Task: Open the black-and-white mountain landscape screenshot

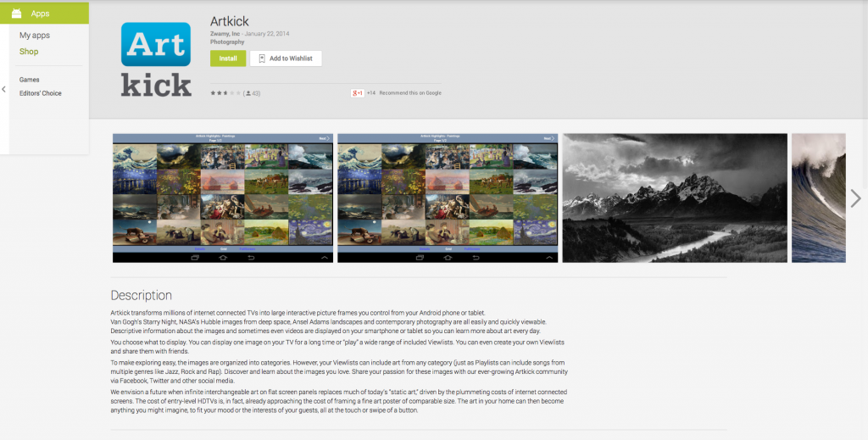Action: pos(675,198)
